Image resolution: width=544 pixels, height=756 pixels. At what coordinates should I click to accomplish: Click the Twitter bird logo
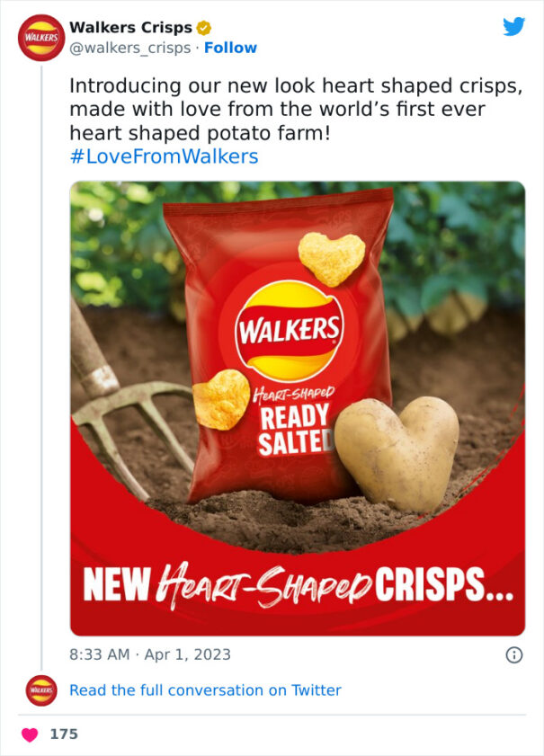click(x=514, y=26)
